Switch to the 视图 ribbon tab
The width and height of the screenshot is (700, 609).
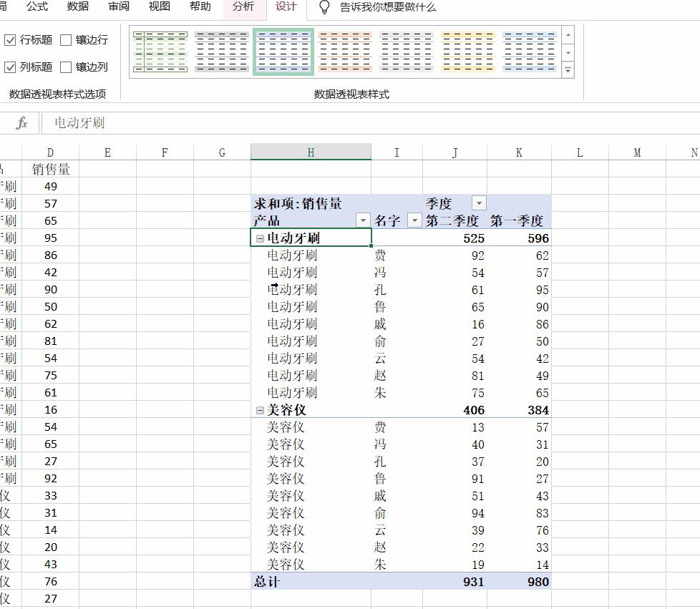[x=159, y=8]
